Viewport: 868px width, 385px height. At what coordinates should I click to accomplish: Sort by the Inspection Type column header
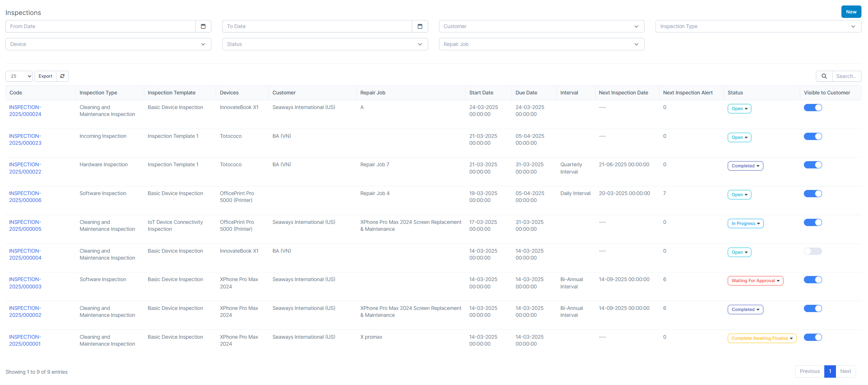[x=98, y=93]
